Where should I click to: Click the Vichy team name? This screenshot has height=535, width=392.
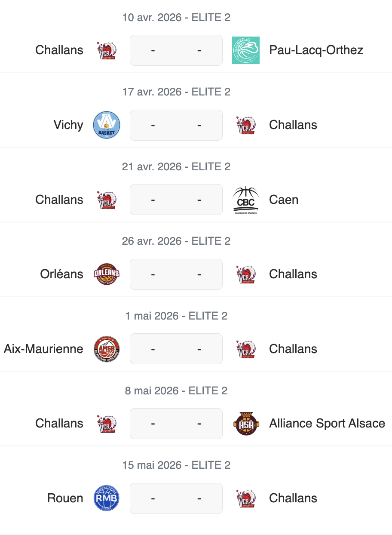tap(68, 125)
